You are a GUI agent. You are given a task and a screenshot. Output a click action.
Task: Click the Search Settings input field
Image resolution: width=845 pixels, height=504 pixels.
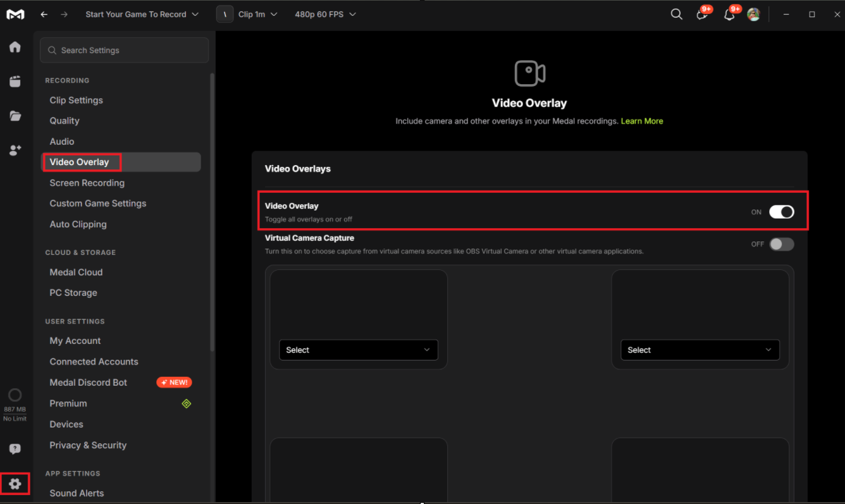coord(125,50)
